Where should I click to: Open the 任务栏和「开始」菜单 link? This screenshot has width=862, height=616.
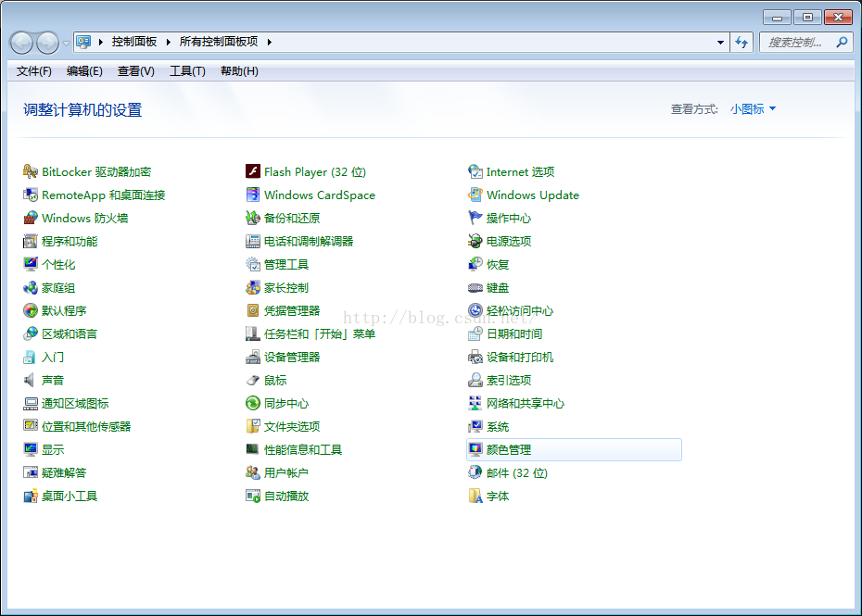[x=320, y=334]
